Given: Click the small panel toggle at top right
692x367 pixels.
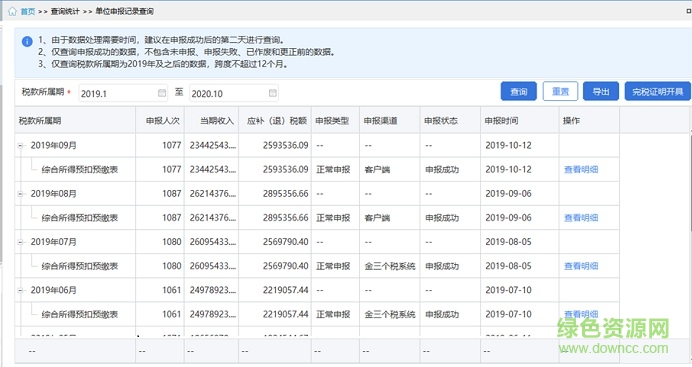Looking at the screenshot, I should pos(688,11).
